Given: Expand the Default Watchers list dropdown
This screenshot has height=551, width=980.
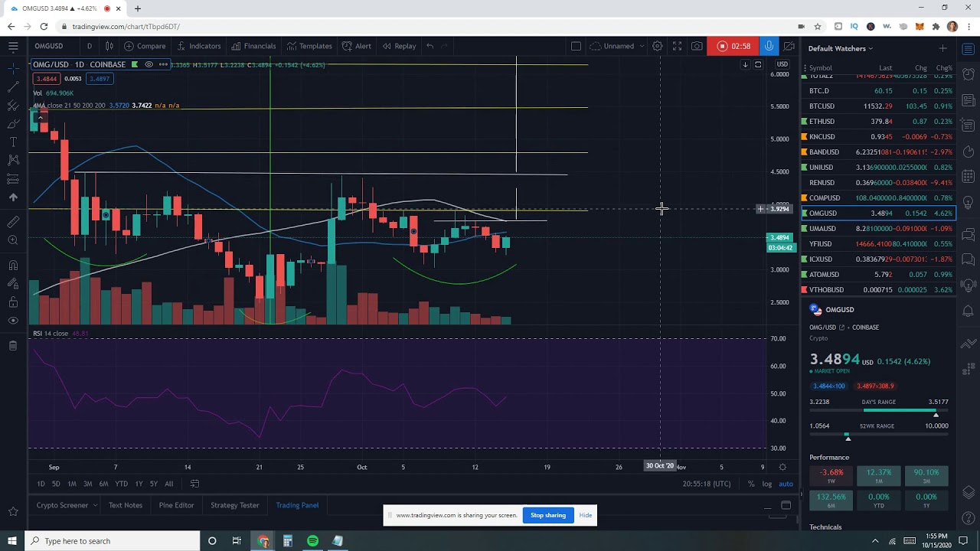Looking at the screenshot, I should tap(841, 48).
